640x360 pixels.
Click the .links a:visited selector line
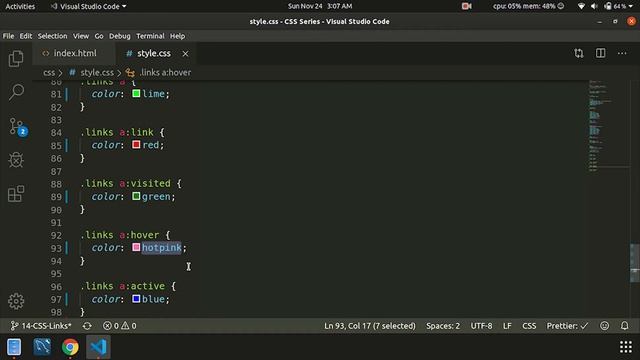131,184
